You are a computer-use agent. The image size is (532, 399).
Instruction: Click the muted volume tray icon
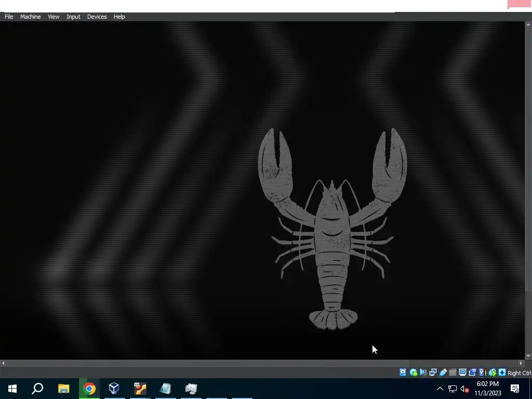tap(465, 389)
